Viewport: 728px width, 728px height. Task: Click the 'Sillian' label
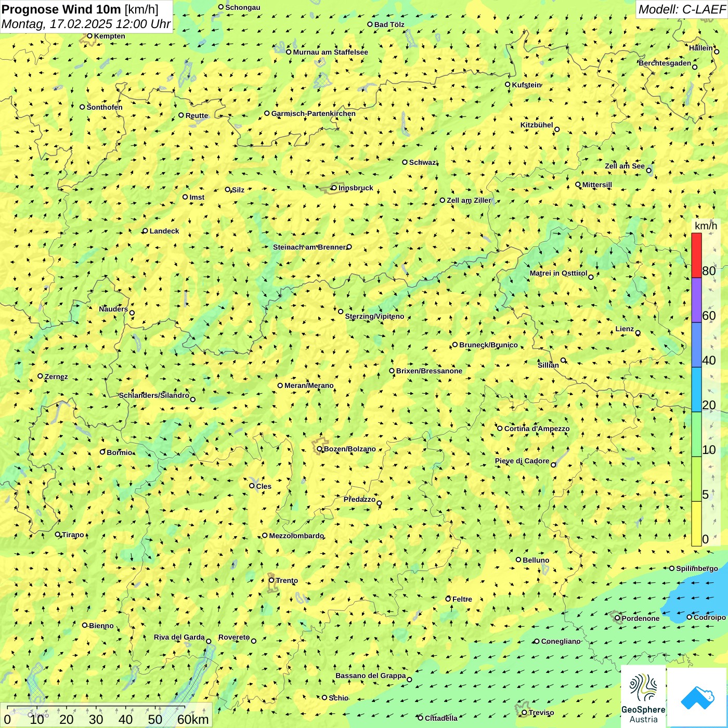(548, 365)
